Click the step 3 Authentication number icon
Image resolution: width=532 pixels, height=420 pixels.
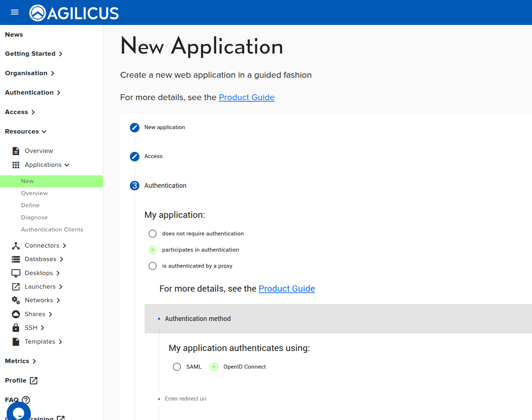(135, 186)
